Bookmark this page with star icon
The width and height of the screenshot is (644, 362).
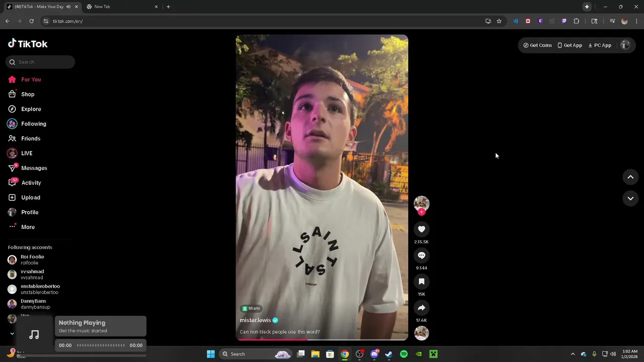coord(499,21)
